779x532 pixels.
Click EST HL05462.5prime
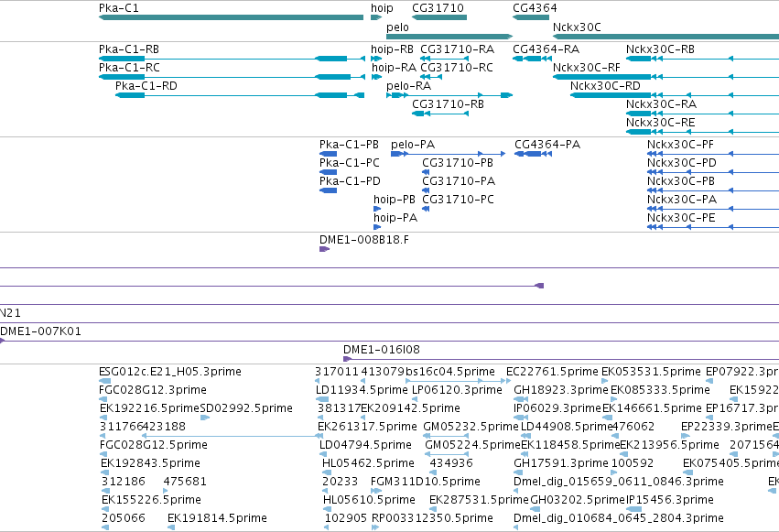tap(368, 463)
